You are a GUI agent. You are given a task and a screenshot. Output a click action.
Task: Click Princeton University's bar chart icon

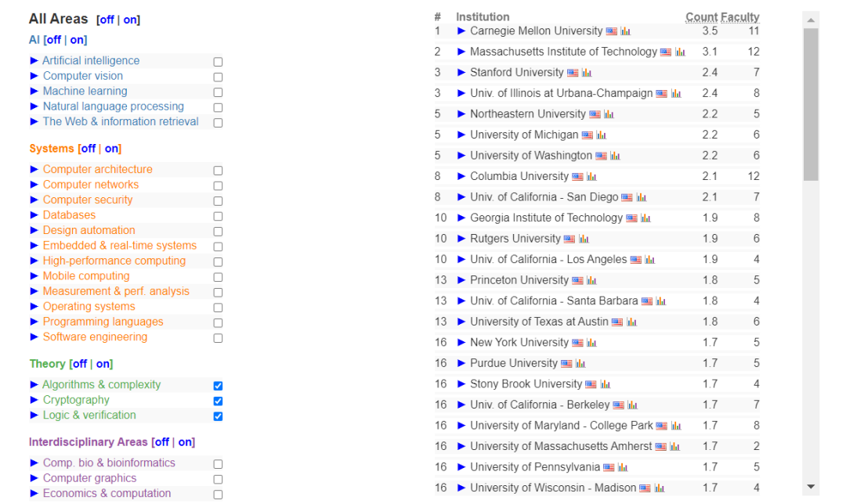[591, 280]
